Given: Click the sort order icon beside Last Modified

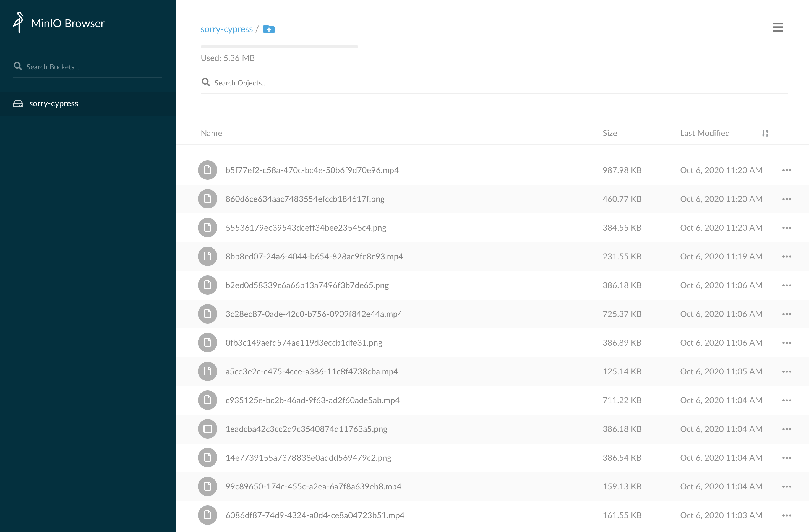Looking at the screenshot, I should (x=765, y=133).
